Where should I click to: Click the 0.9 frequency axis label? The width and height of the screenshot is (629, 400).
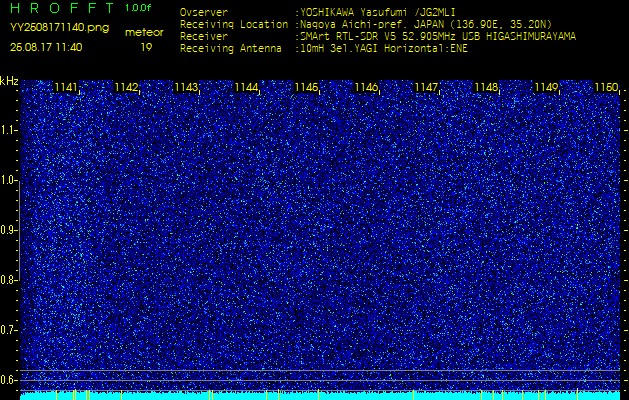coord(8,230)
